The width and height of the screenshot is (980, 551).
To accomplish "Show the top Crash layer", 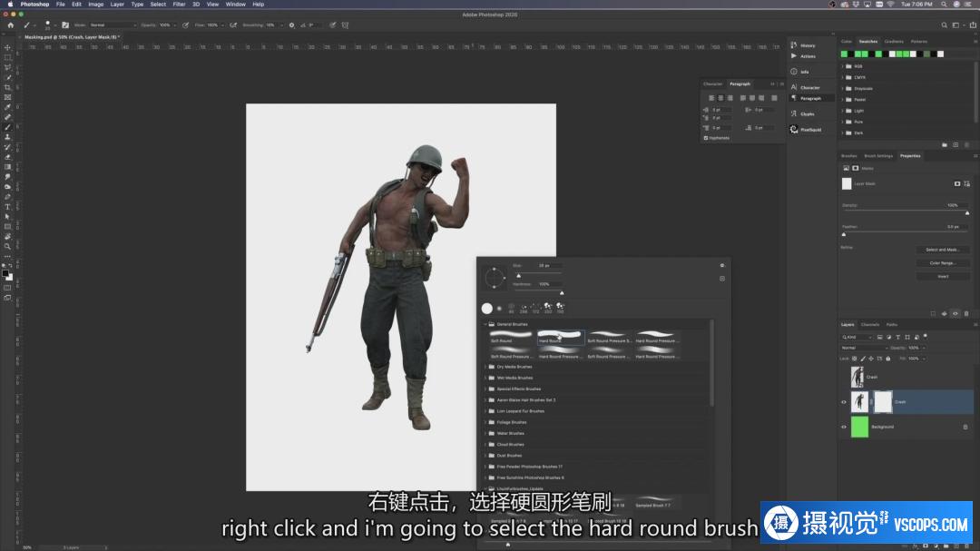I will 844,377.
